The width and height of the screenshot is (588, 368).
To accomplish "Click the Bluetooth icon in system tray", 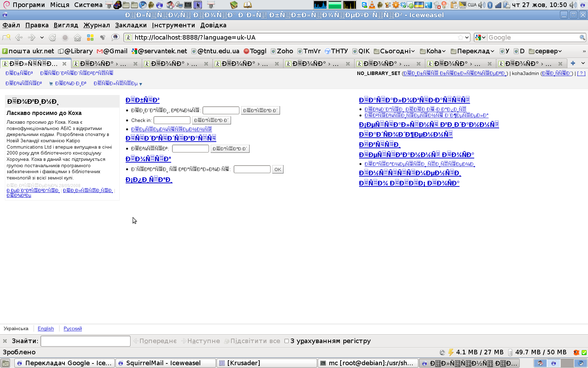I will [490, 5].
